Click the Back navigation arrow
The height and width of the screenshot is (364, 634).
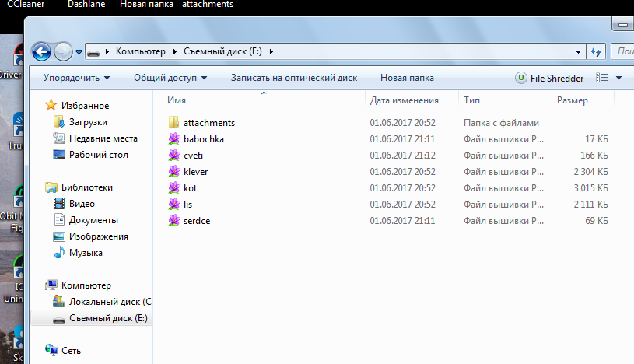pos(41,52)
